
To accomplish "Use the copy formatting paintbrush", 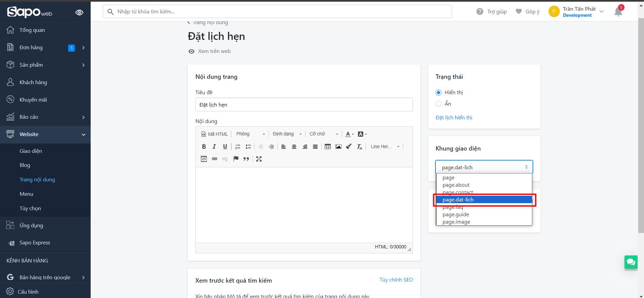I will (349, 146).
